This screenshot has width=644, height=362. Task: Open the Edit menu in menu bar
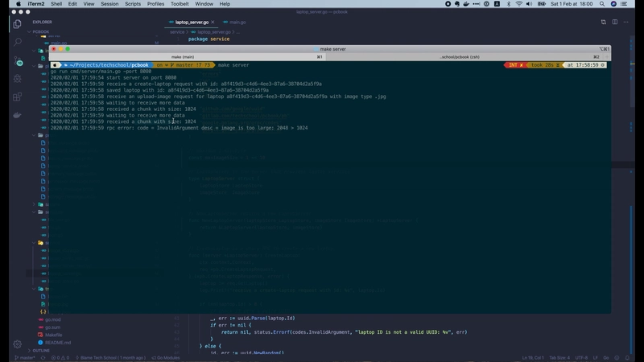[x=72, y=4]
